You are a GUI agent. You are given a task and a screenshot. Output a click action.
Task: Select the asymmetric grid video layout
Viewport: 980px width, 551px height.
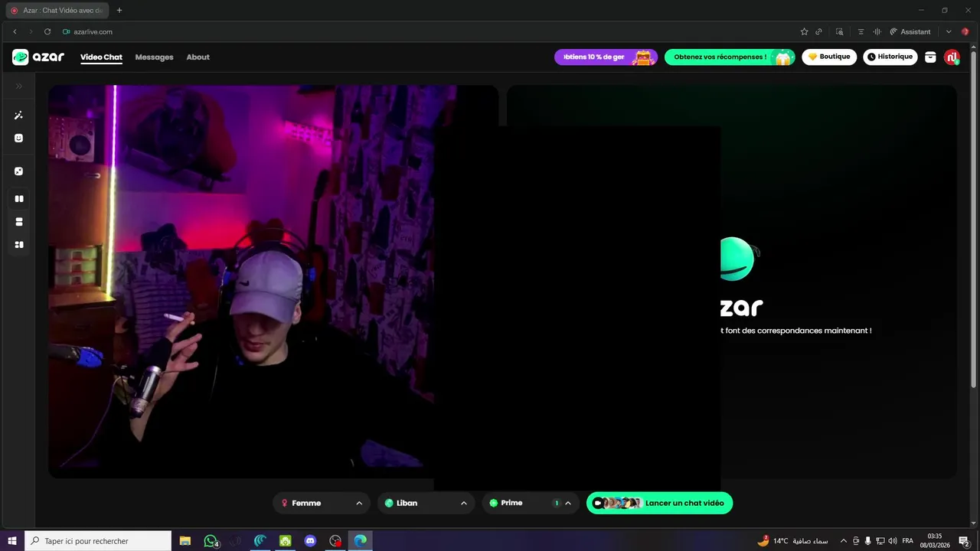tap(19, 245)
